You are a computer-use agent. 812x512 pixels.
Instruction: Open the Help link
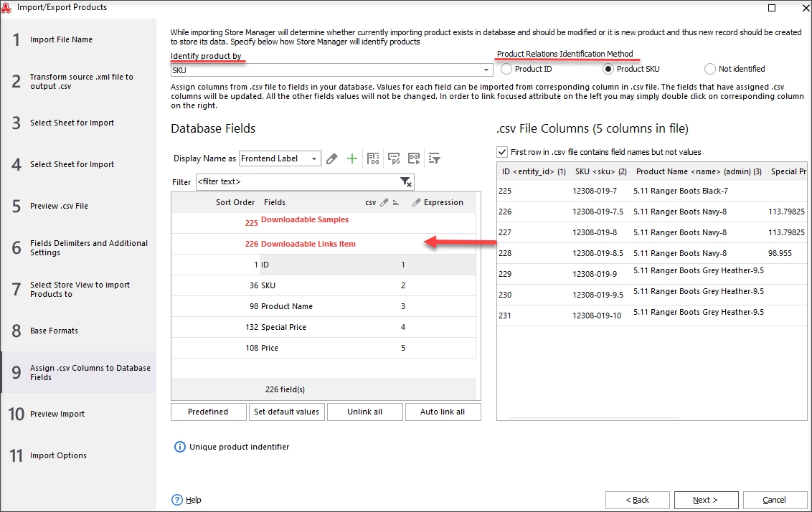click(x=194, y=500)
